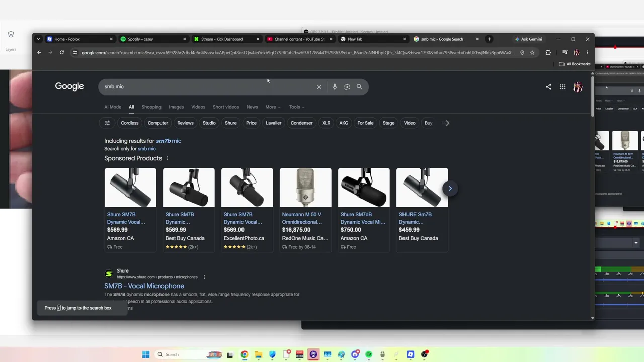Open the filter settings chip icon

107,123
